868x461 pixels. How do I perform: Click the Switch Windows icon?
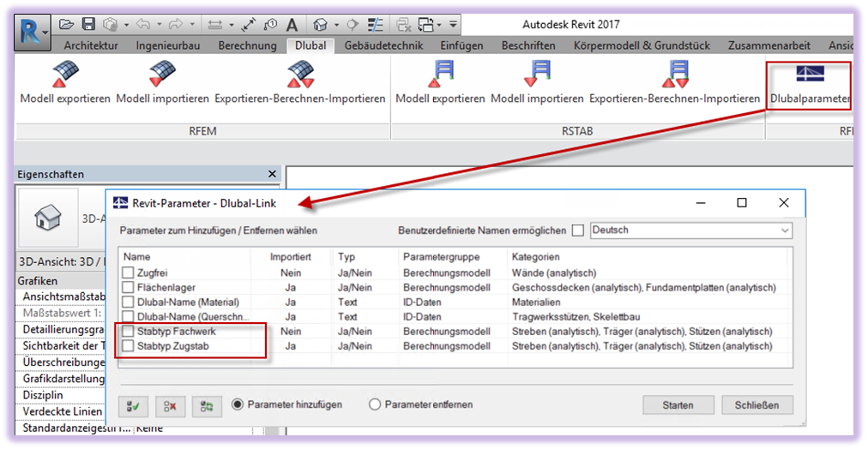click(426, 24)
